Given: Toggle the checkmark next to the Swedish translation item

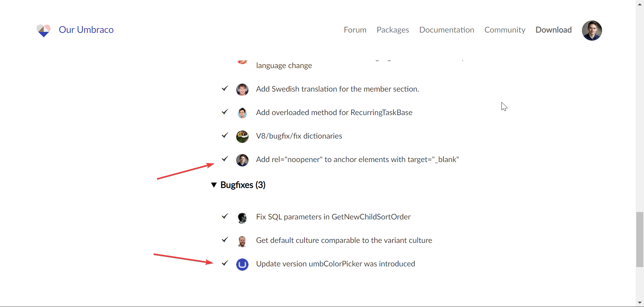Looking at the screenshot, I should tap(224, 88).
